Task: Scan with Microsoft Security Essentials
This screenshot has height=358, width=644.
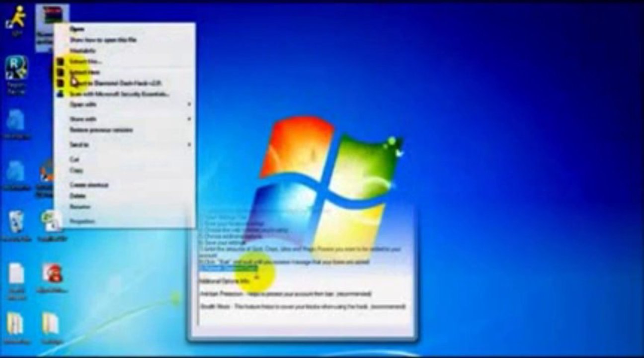Action: (x=119, y=94)
